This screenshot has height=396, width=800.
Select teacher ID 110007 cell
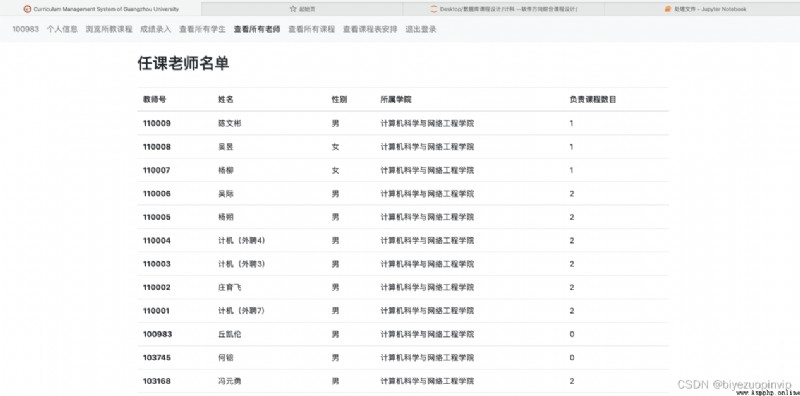click(x=157, y=170)
